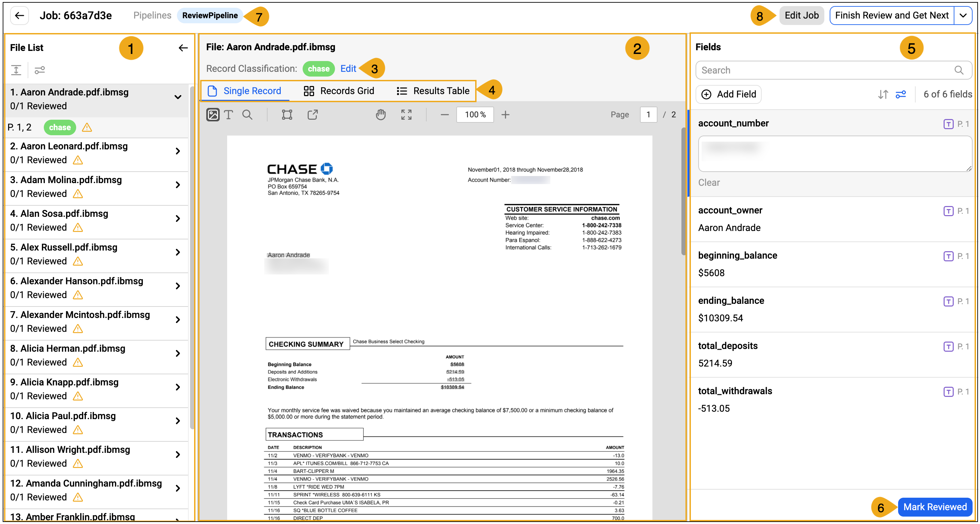The height and width of the screenshot is (524, 980).
Task: Select the Hand pan tool
Action: click(x=381, y=114)
